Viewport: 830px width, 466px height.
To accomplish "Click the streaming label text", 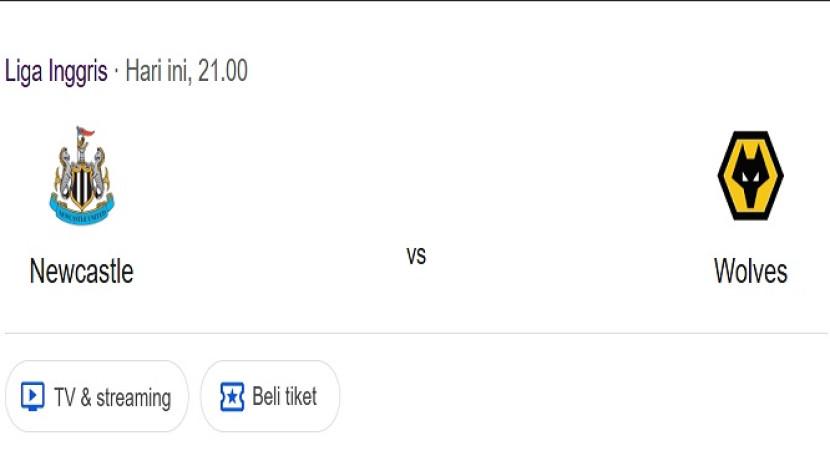I will coord(133,398).
